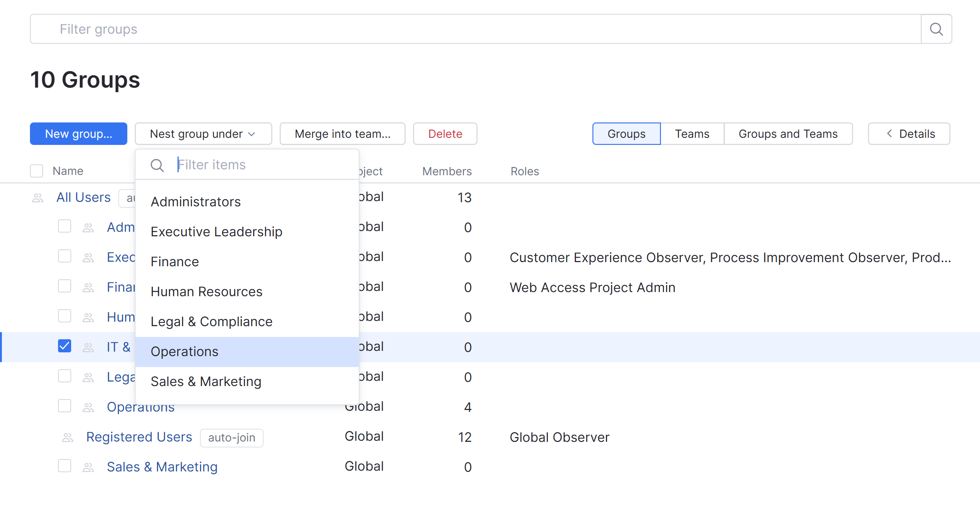980x510 pixels.
Task: Click the group icon in the selected IT row
Action: 88,347
